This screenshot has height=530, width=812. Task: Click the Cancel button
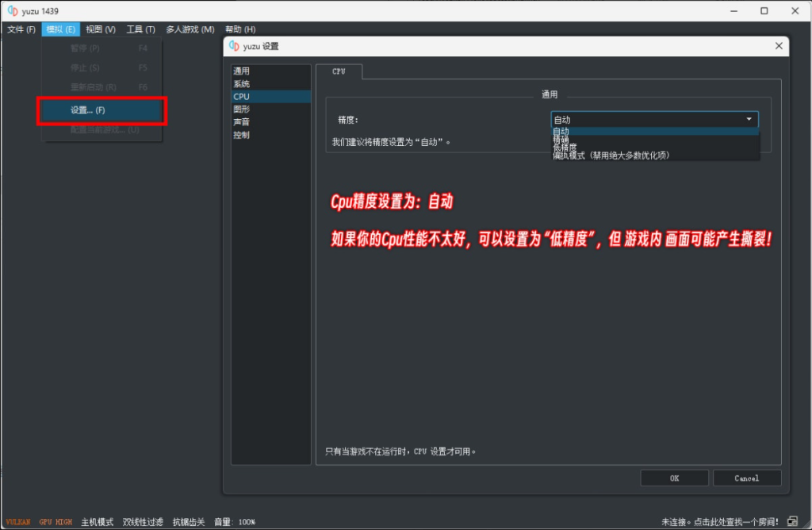point(746,477)
